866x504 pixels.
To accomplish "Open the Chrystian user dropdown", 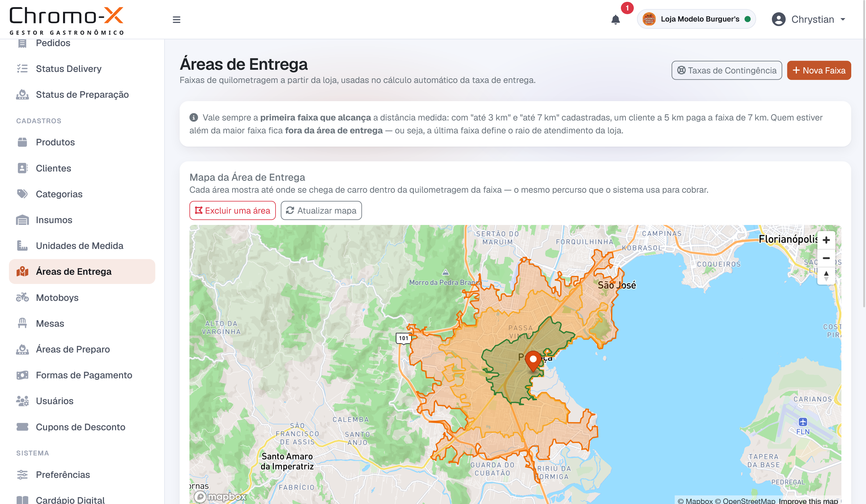I will [x=808, y=19].
